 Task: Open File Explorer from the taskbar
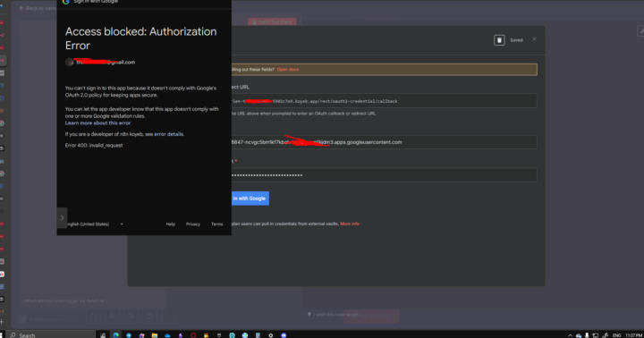155,335
